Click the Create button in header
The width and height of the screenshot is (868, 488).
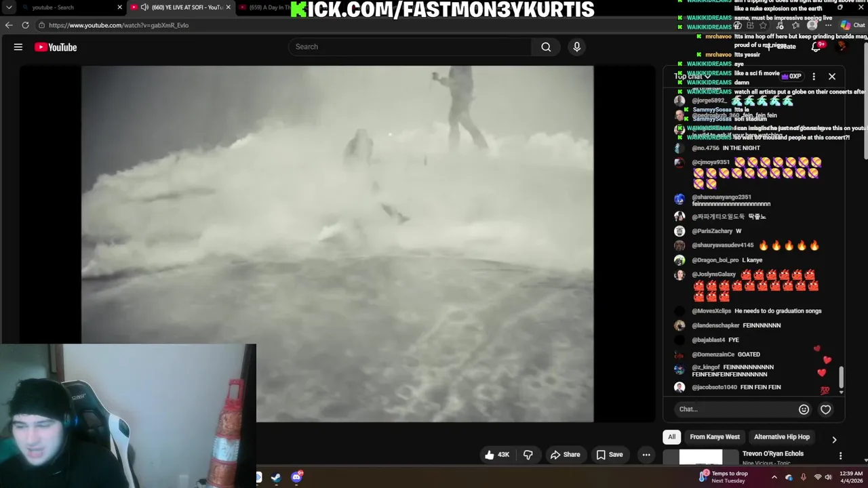point(781,47)
